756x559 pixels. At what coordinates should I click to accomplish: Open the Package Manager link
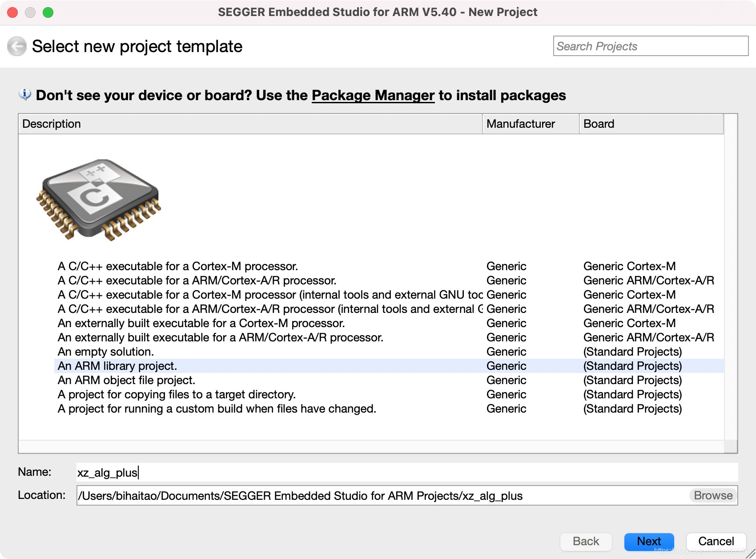pos(373,95)
